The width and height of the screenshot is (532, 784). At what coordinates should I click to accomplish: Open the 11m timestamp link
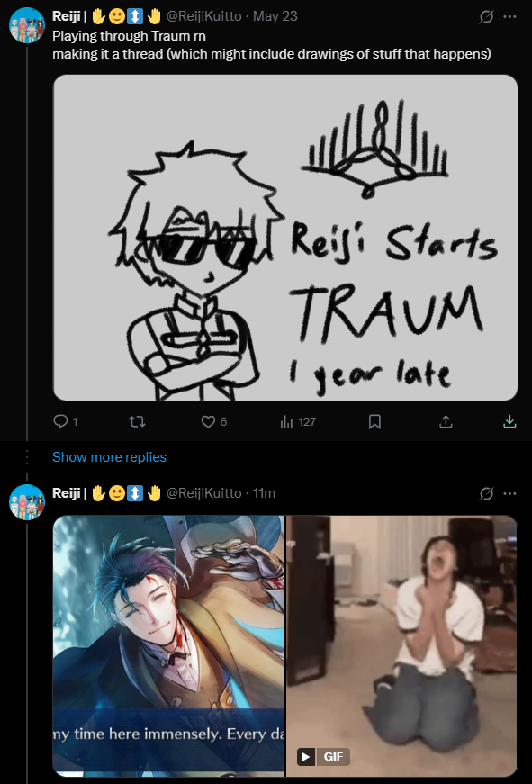pyautogui.click(x=264, y=493)
